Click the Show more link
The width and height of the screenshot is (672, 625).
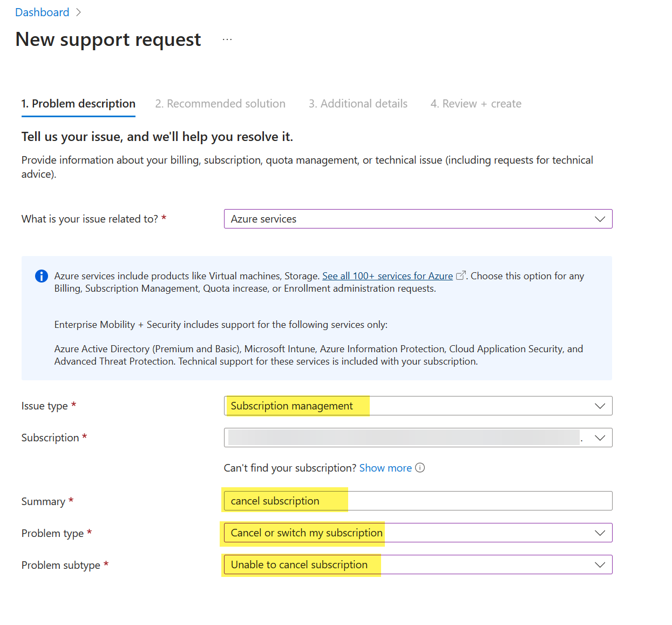(385, 468)
